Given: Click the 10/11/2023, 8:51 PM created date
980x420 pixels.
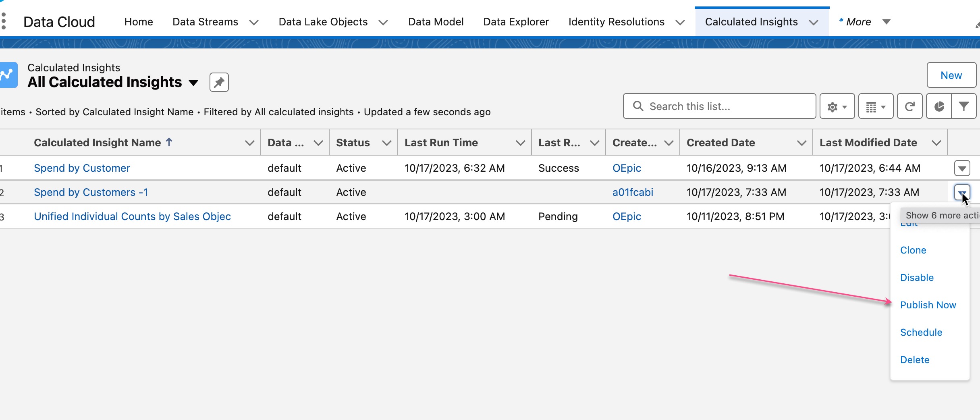Looking at the screenshot, I should coord(735,216).
